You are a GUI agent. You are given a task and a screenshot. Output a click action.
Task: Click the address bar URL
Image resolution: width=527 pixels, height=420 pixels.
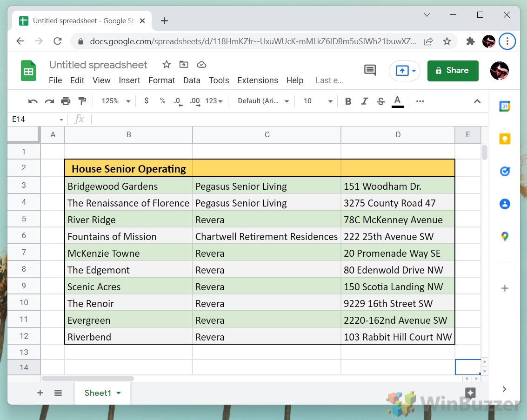[253, 41]
